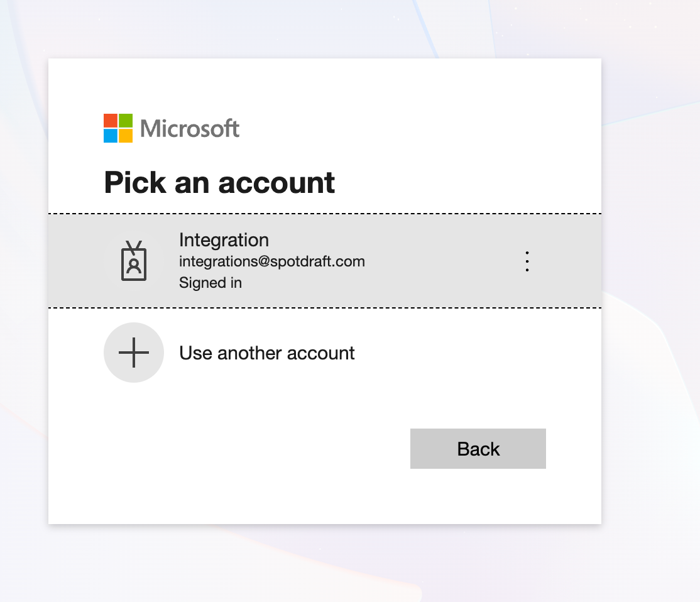Image resolution: width=700 pixels, height=602 pixels.
Task: Click the blue square in Microsoft logo
Action: (x=111, y=136)
